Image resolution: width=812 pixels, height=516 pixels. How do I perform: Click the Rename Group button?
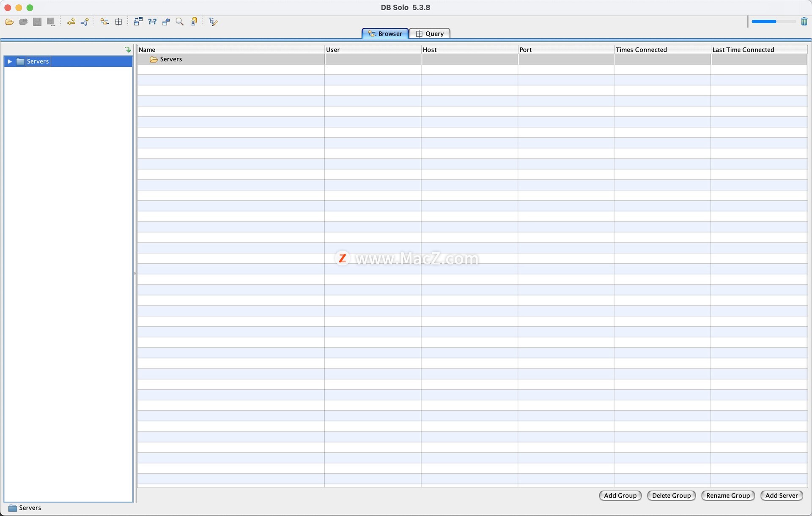pyautogui.click(x=728, y=496)
